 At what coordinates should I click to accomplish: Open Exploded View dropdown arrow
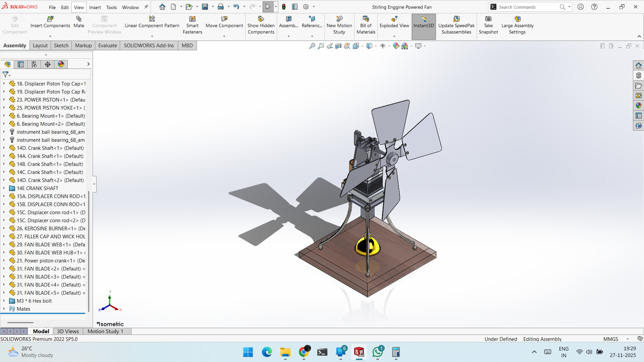[394, 36]
